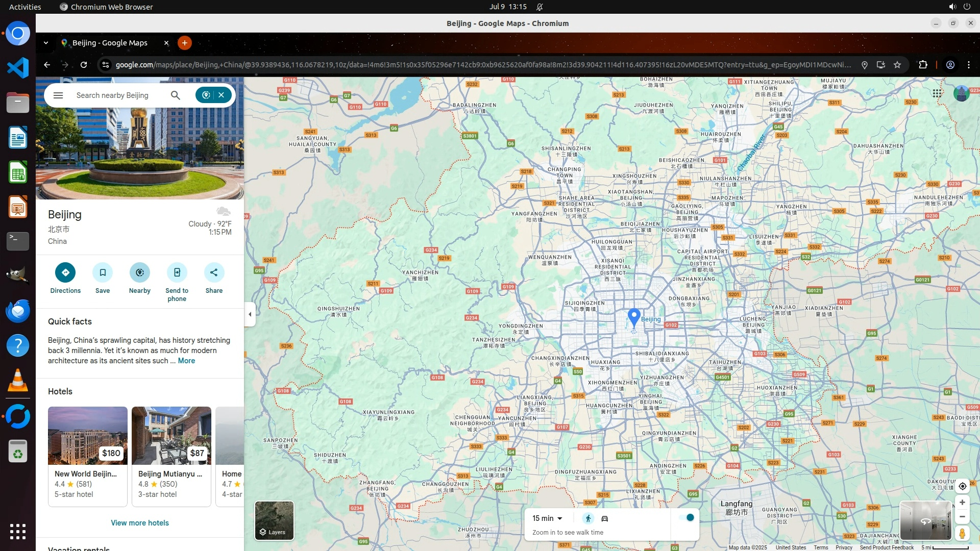Select the driving travel mode
This screenshot has height=551, width=980.
[605, 518]
